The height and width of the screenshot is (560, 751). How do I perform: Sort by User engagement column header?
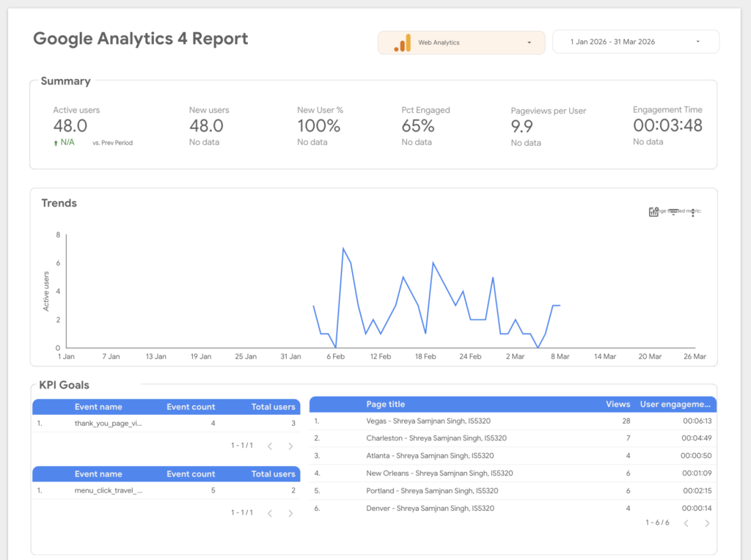(x=675, y=404)
